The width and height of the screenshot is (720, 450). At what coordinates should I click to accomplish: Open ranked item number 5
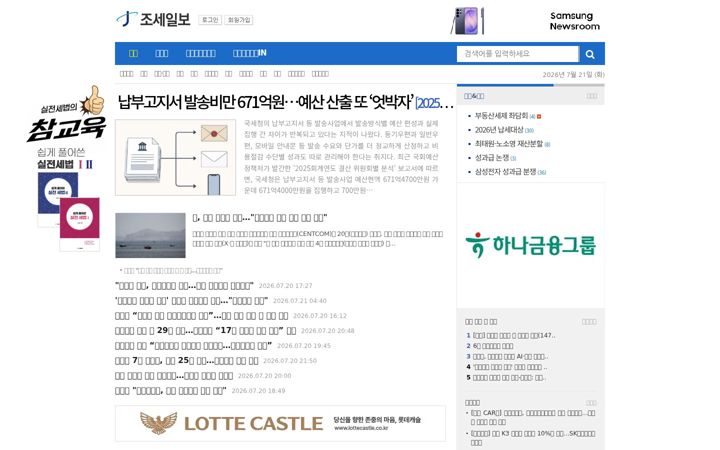(x=509, y=377)
